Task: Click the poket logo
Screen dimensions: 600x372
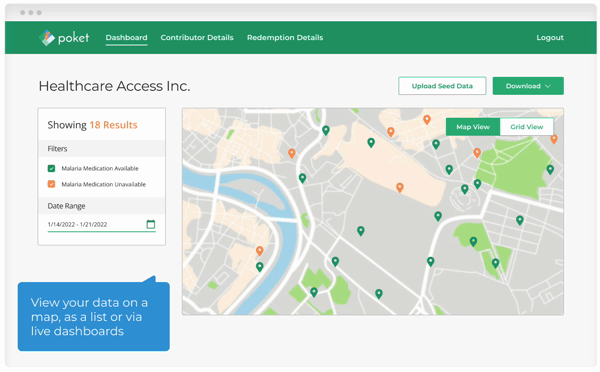Action: (64, 38)
